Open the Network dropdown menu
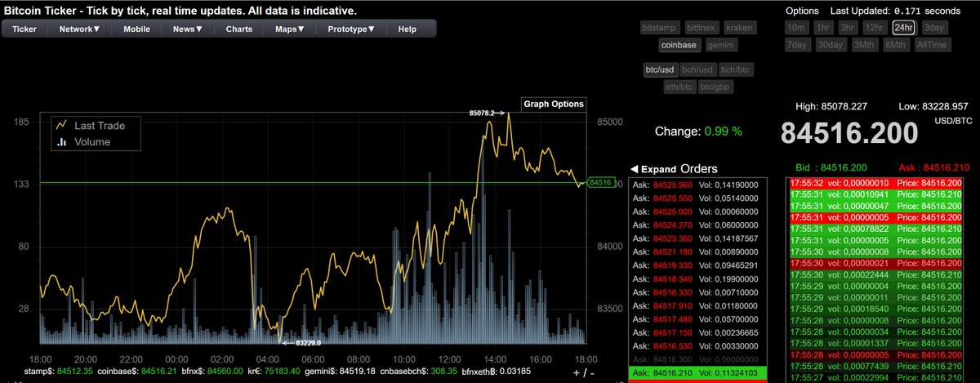The width and height of the screenshot is (980, 383). click(x=80, y=29)
